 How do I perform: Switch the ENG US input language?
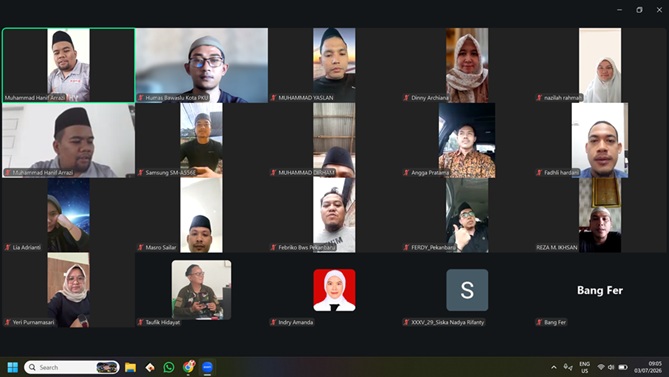585,367
